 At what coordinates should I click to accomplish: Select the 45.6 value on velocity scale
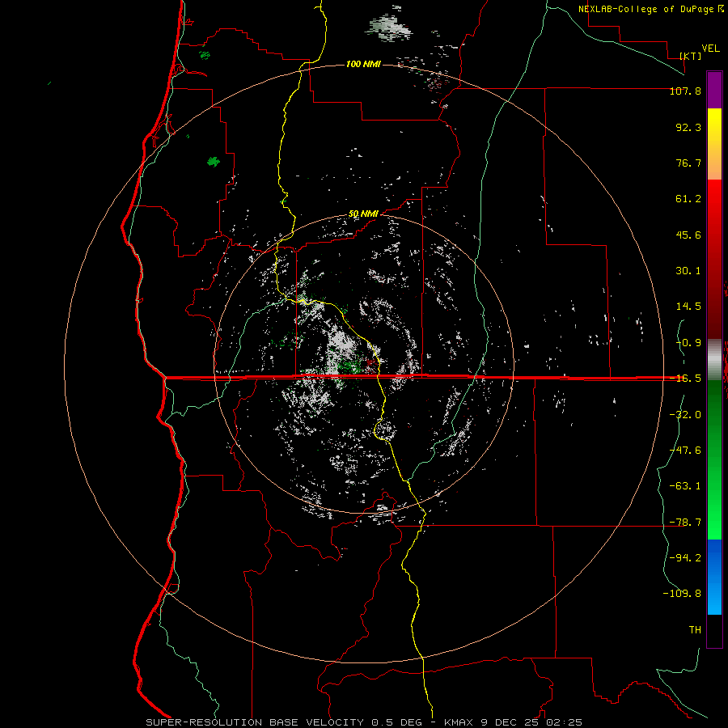[688, 235]
